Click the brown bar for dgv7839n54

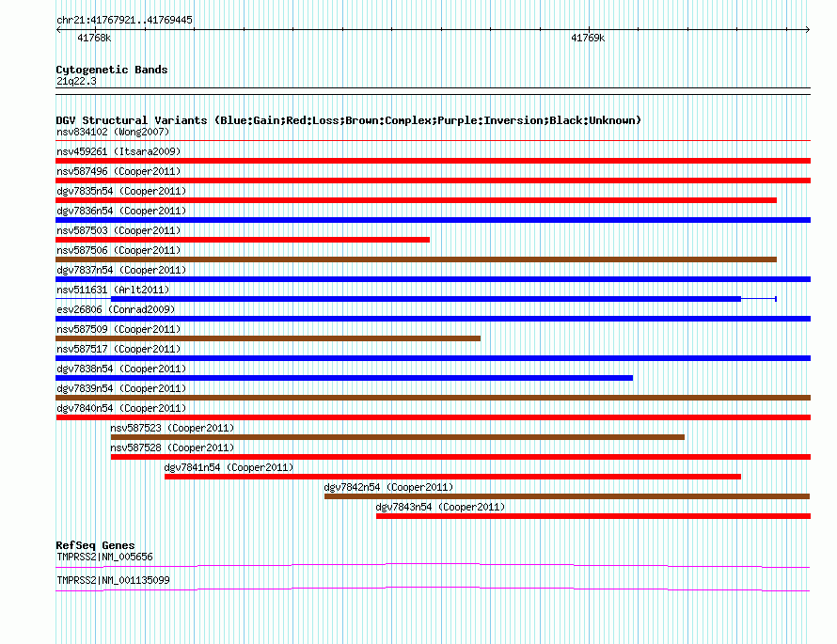point(433,398)
